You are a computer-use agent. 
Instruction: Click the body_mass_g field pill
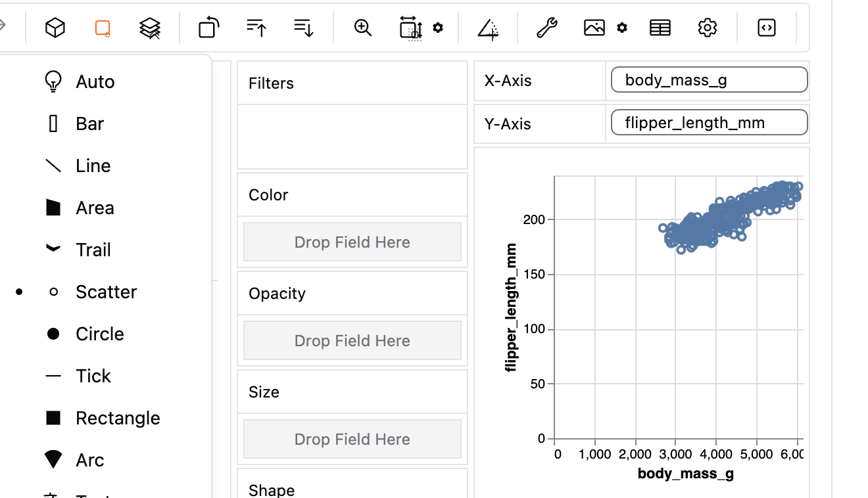(708, 79)
